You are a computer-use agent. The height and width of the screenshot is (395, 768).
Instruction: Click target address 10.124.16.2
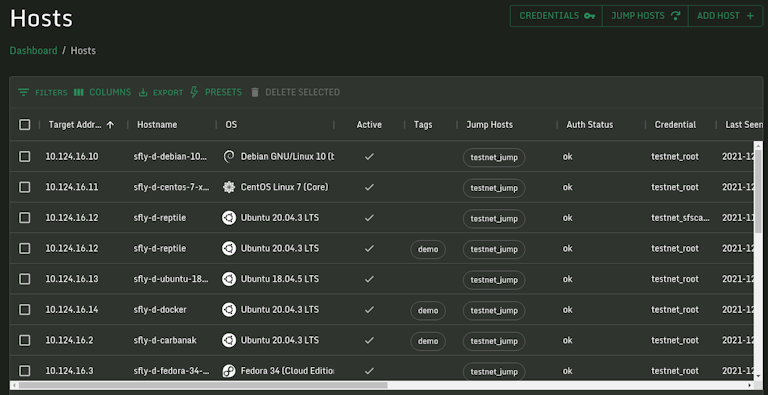click(x=69, y=340)
